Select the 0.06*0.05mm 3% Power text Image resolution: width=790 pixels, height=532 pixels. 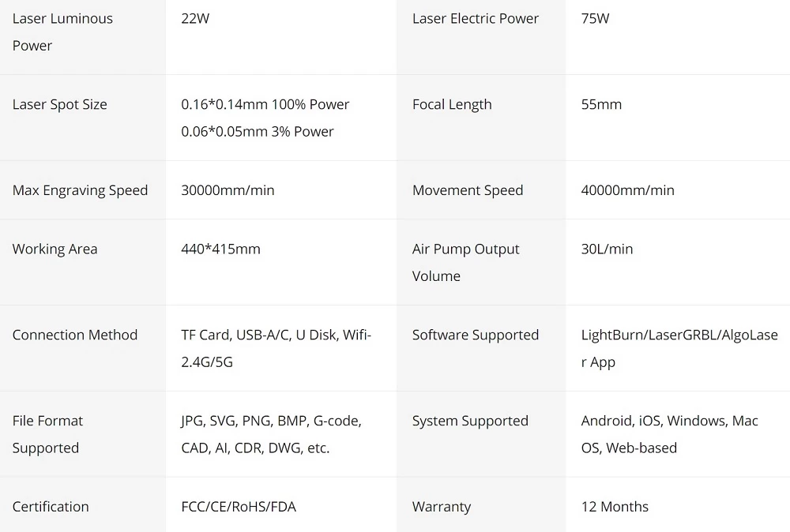[257, 131]
